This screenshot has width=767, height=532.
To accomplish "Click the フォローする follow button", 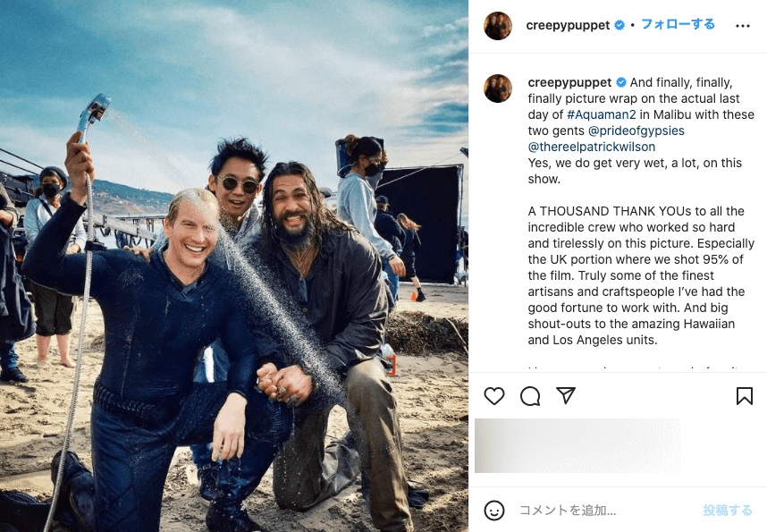I will click(678, 24).
